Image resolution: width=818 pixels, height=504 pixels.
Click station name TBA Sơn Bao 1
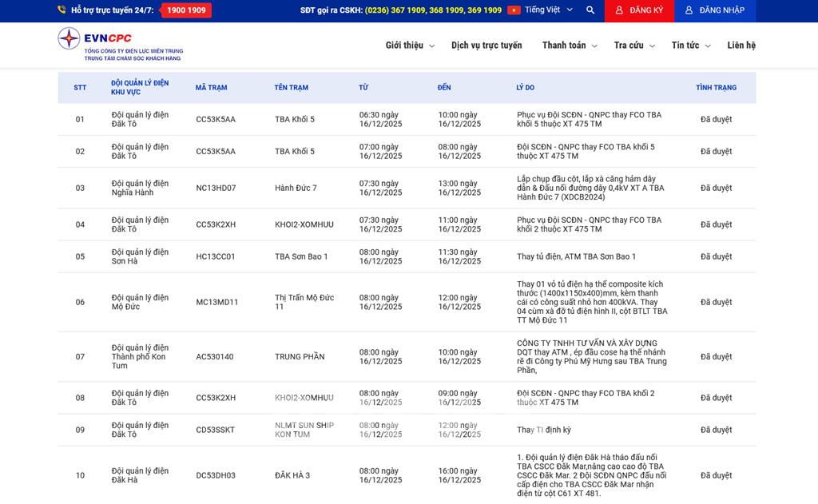[301, 256]
